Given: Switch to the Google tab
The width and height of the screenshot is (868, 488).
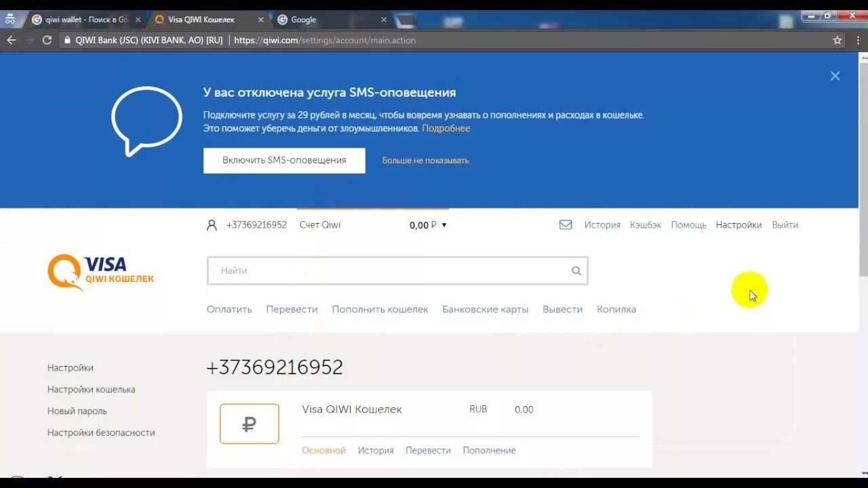Looking at the screenshot, I should (332, 20).
